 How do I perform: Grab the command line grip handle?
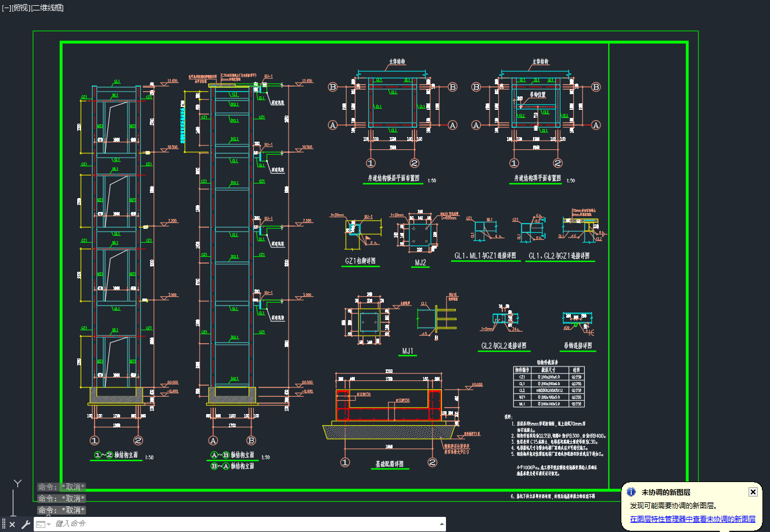tap(3, 524)
